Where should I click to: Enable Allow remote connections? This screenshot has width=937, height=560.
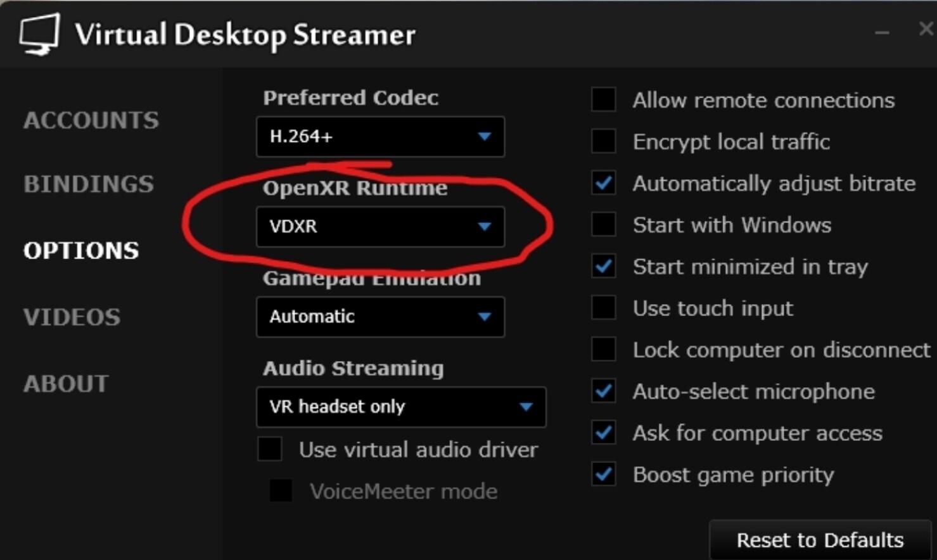point(603,99)
